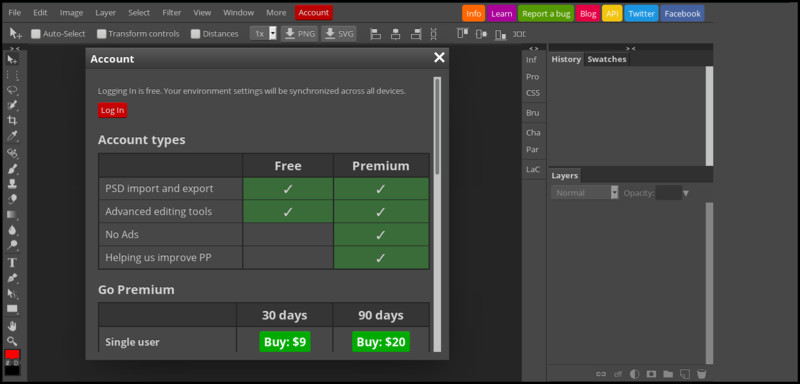800x384 pixels.
Task: Click the red foreground color swatch
Action: pos(12,354)
